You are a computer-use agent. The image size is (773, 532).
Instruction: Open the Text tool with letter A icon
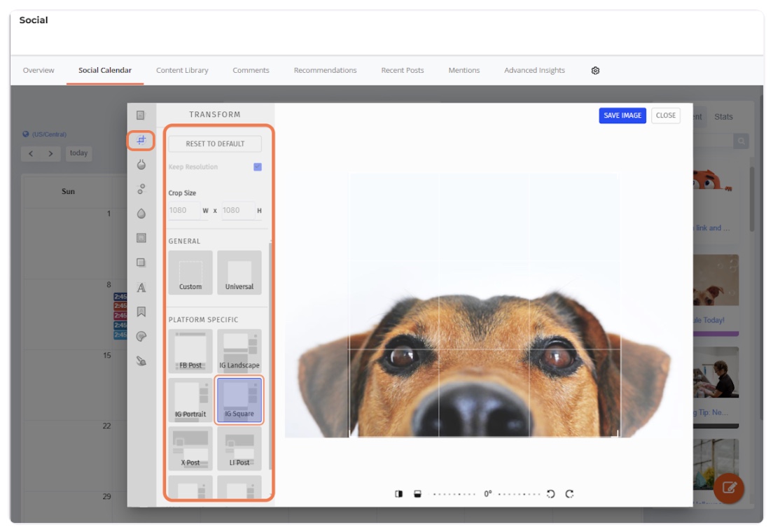pos(141,288)
